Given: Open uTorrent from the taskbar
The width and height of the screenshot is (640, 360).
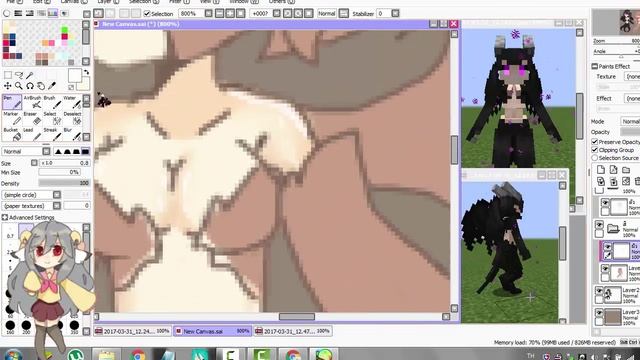Looking at the screenshot, I should 76,355.
